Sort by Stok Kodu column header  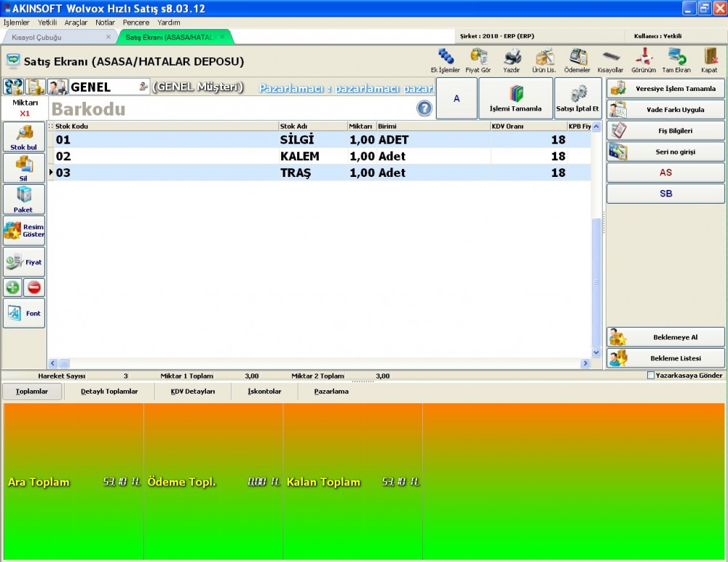166,126
